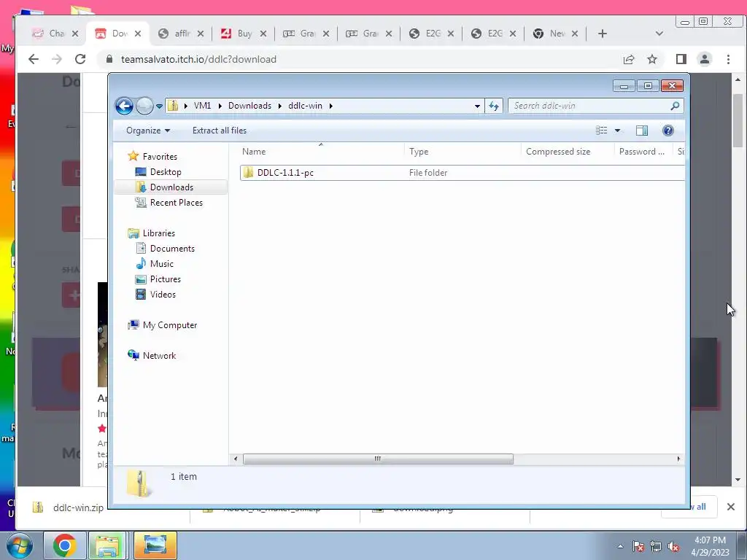Open Chrome side panel

point(681,59)
